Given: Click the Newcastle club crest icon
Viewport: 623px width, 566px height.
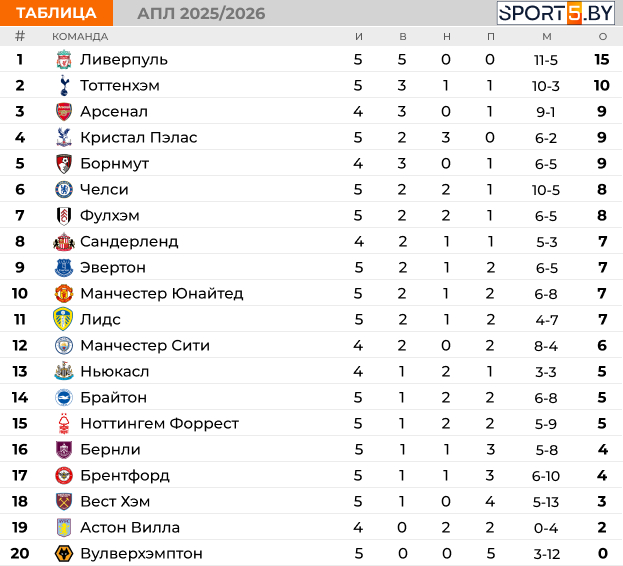Looking at the screenshot, I should click(64, 371).
